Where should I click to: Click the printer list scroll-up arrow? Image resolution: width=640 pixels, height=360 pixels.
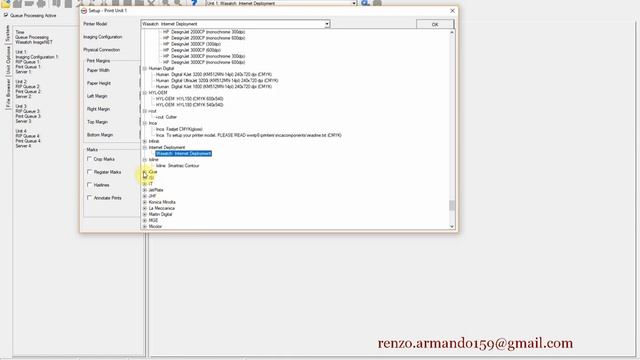[x=452, y=32]
